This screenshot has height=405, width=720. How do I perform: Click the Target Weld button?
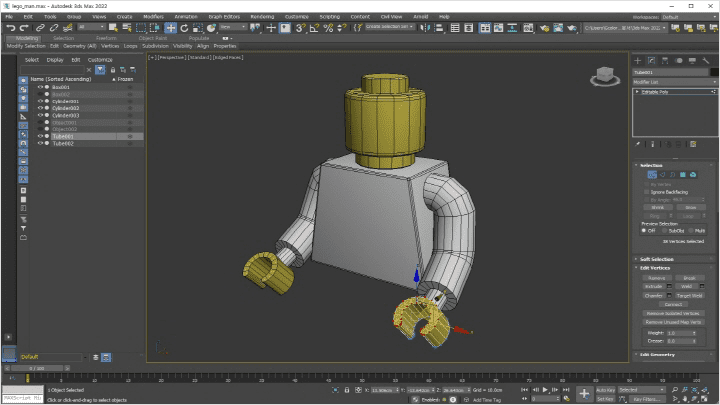tap(689, 295)
